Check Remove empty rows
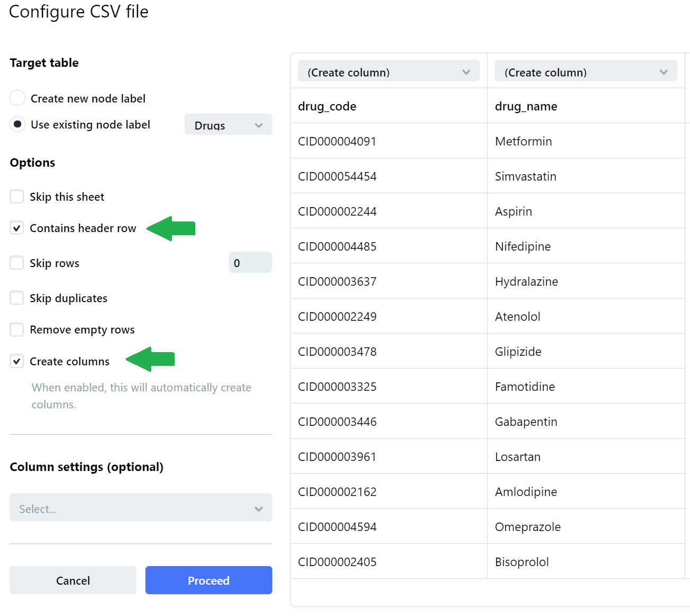Image resolution: width=690 pixels, height=616 pixels. coord(17,330)
